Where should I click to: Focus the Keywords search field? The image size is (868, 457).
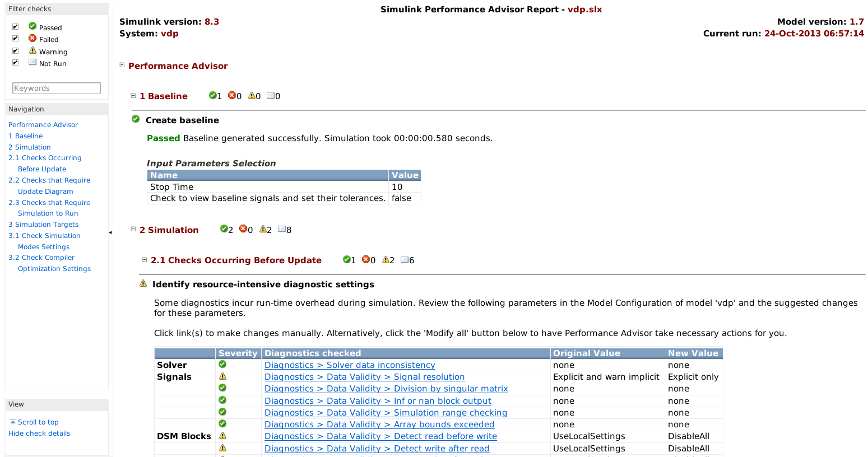(x=57, y=88)
